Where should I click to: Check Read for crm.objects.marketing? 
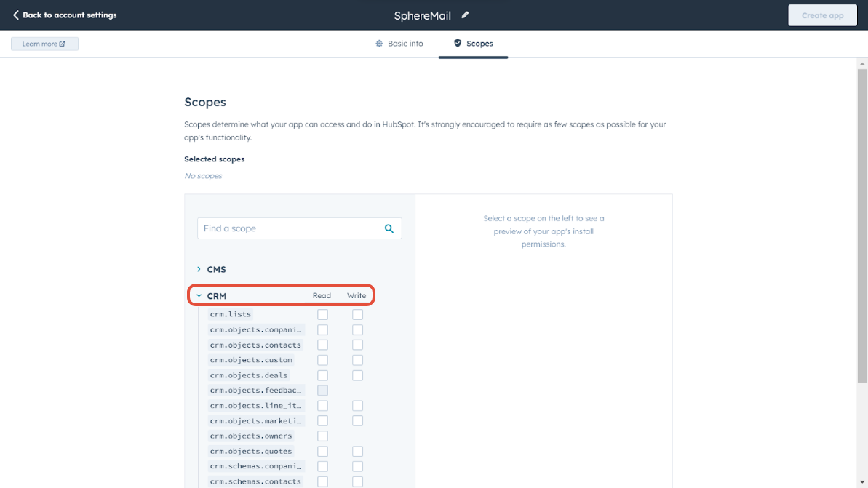point(323,421)
